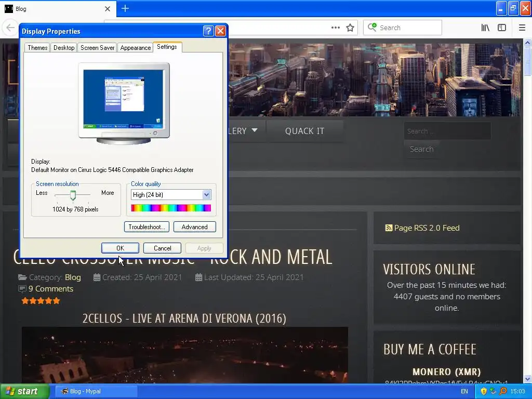532x399 pixels.
Task: Click the page scrollbar up arrow
Action: tap(527, 43)
